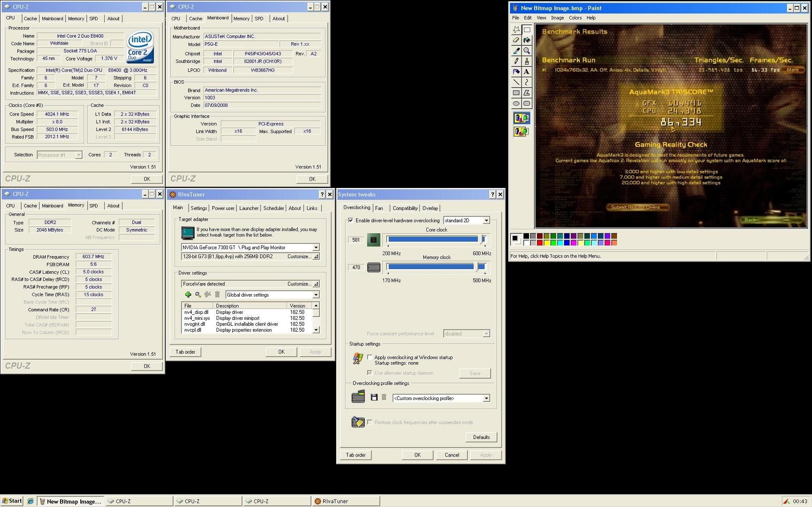Click the Tab order button in RivaTuner

pos(185,352)
